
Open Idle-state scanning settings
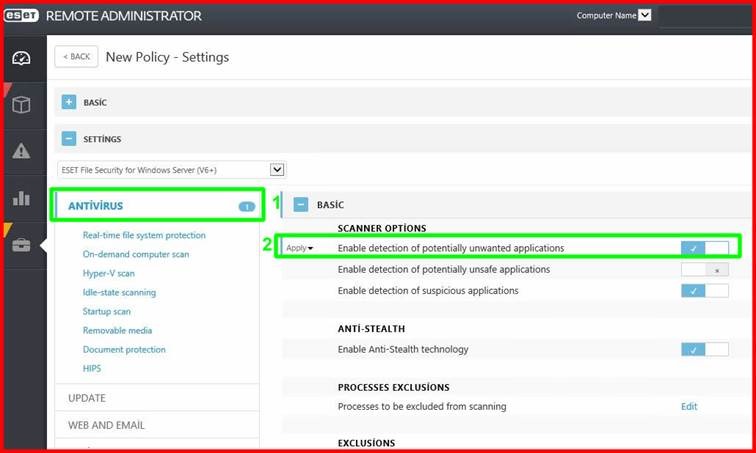point(119,292)
